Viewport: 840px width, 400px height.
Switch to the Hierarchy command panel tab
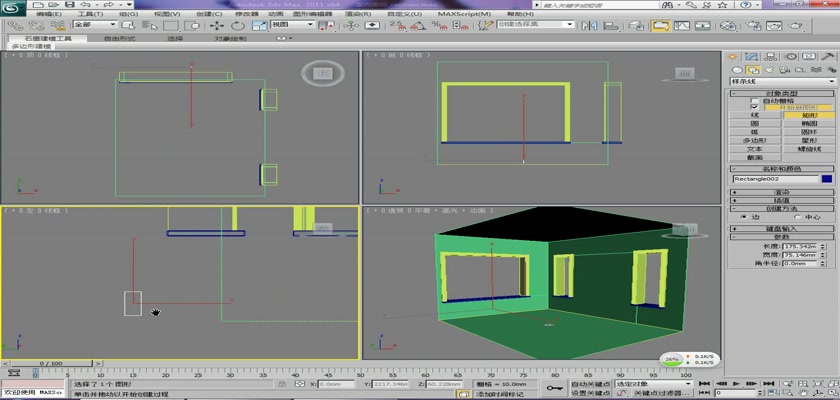coord(770,57)
